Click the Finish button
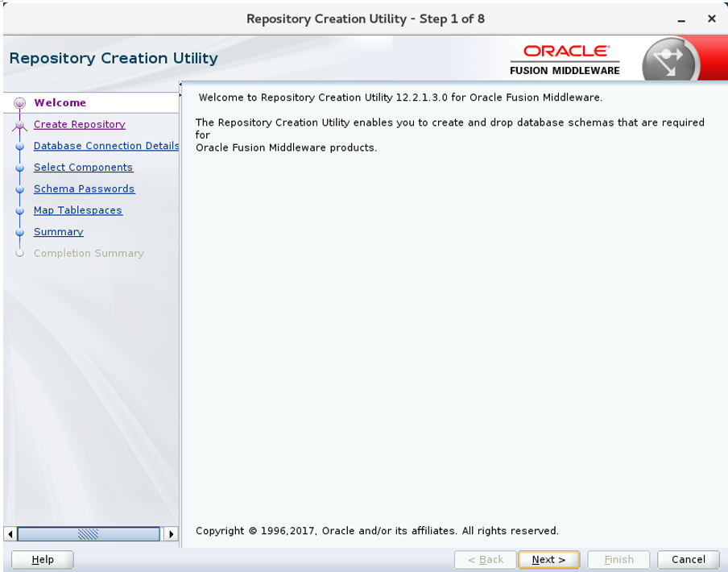 click(619, 559)
